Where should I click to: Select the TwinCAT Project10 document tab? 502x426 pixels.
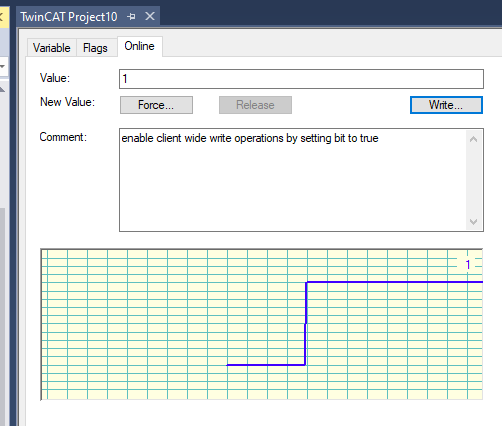[x=69, y=17]
